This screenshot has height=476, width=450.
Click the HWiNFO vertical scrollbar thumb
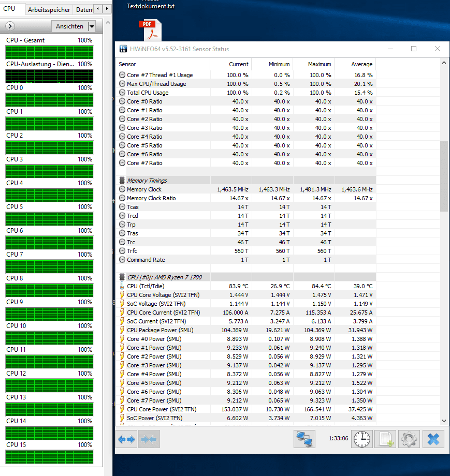click(444, 176)
